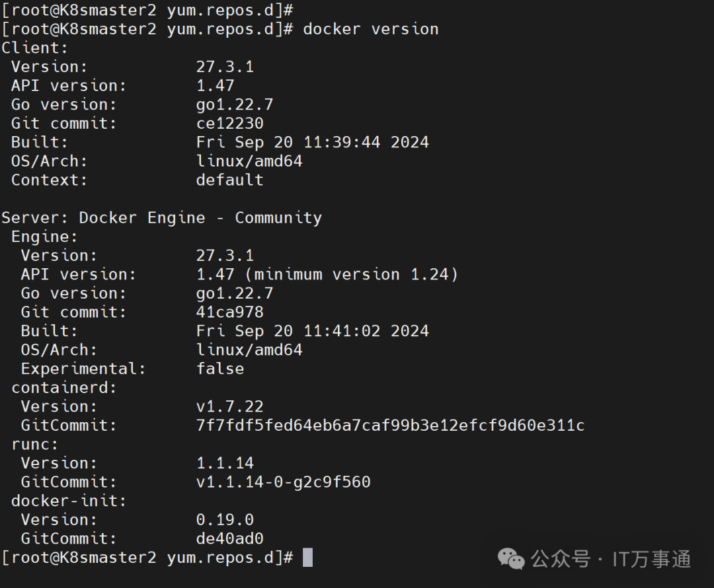Click the WeChat logo icon in watermark

pyautogui.click(x=511, y=558)
